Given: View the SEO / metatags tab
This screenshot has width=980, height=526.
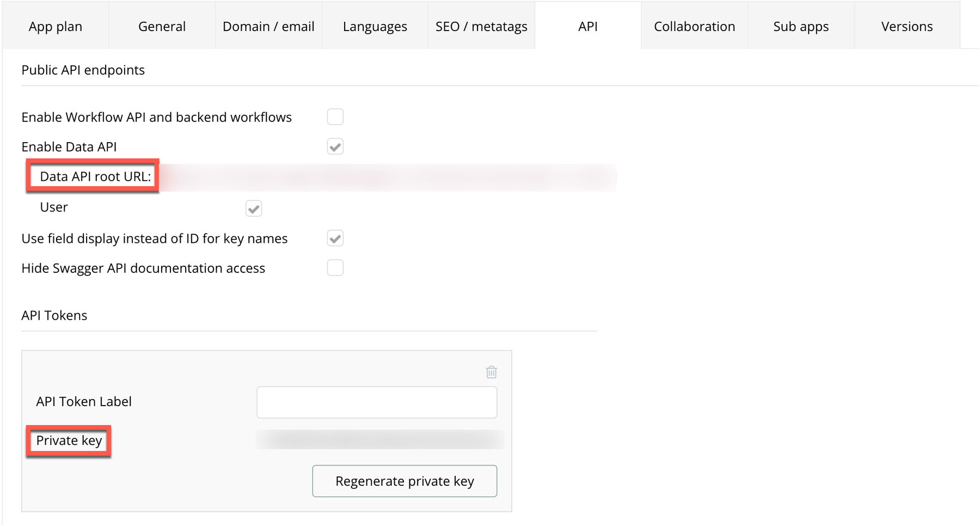Looking at the screenshot, I should 481,26.
